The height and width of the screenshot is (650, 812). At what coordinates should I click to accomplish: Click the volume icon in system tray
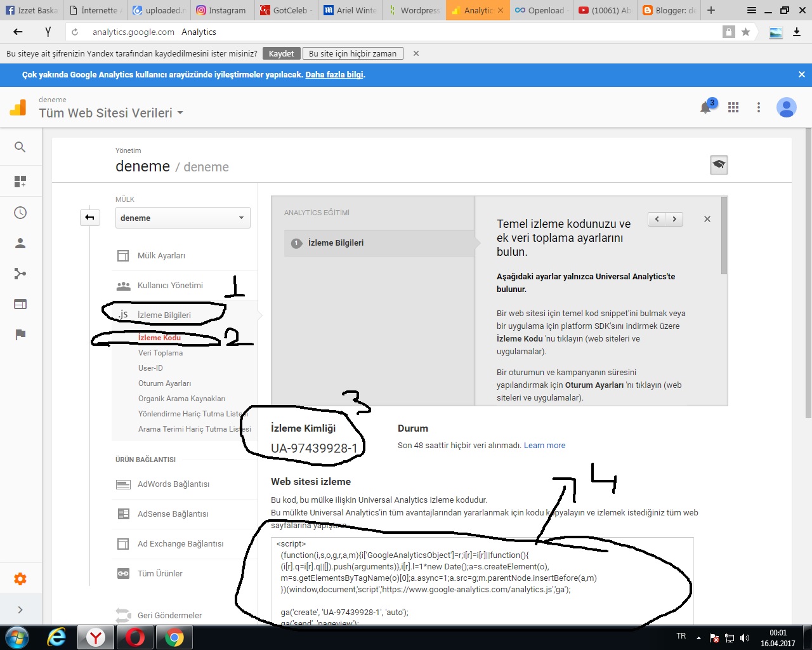[x=745, y=637]
